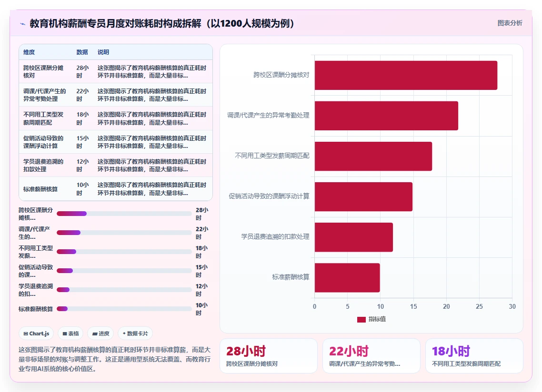Click the 维度 column header

tap(29, 52)
